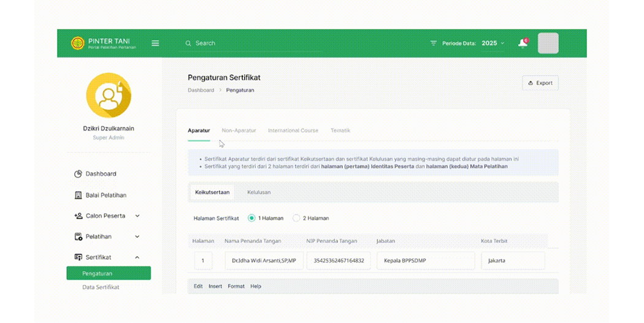Click the Super Admin role label
Image resolution: width=644 pixels, height=323 pixels.
pos(109,138)
